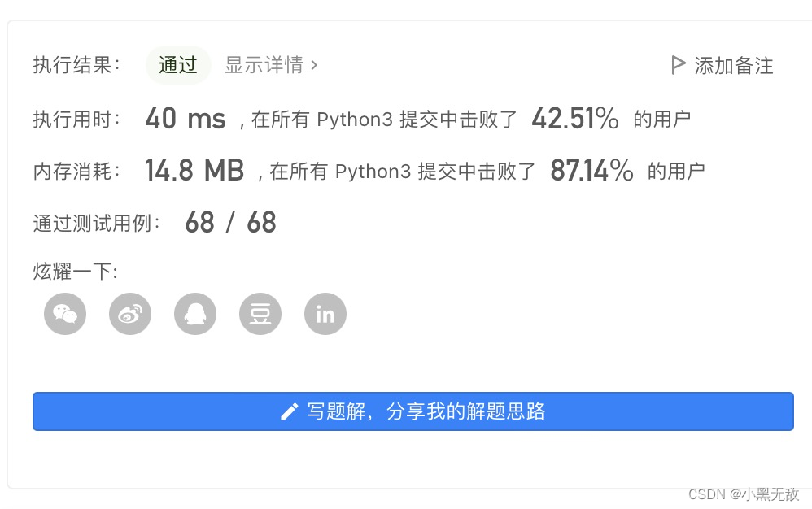This screenshot has height=509, width=812.
Task: Share result via the LinkedIn icon
Action: point(325,314)
